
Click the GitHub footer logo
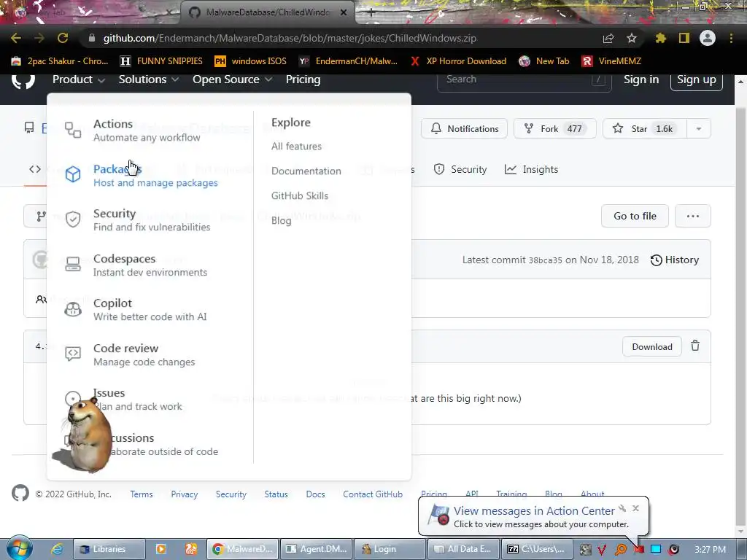click(x=20, y=494)
